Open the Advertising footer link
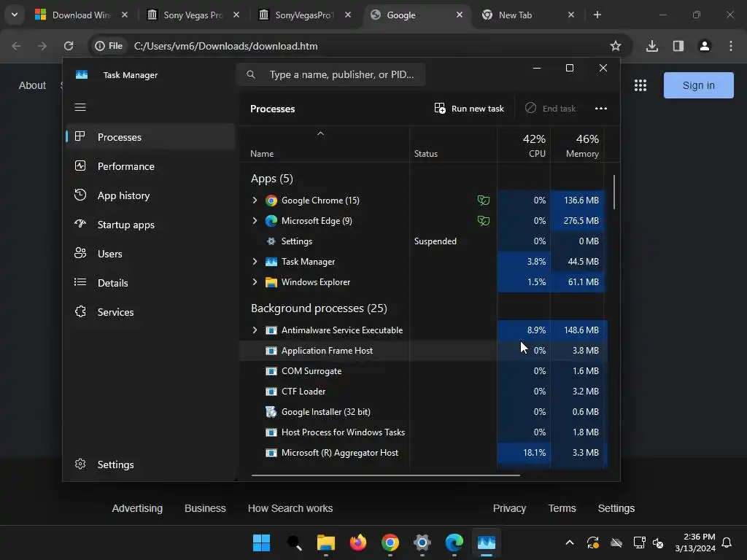Image resolution: width=747 pixels, height=560 pixels. click(x=137, y=508)
